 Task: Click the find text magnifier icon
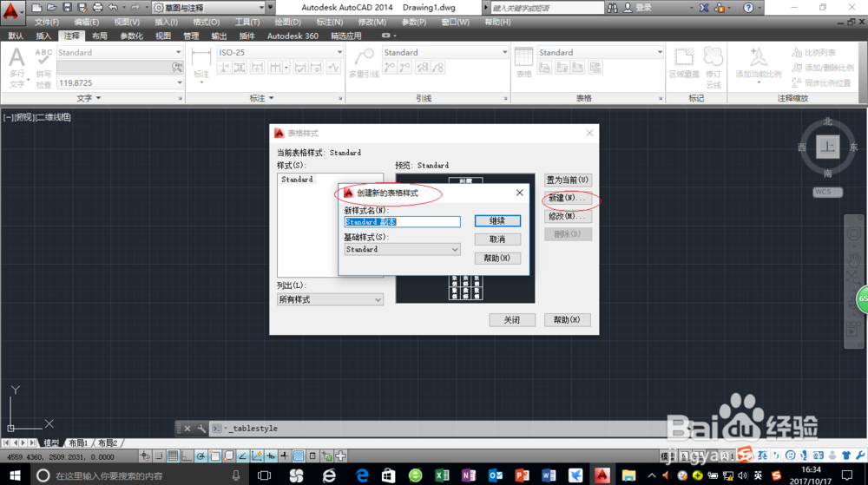click(x=176, y=68)
